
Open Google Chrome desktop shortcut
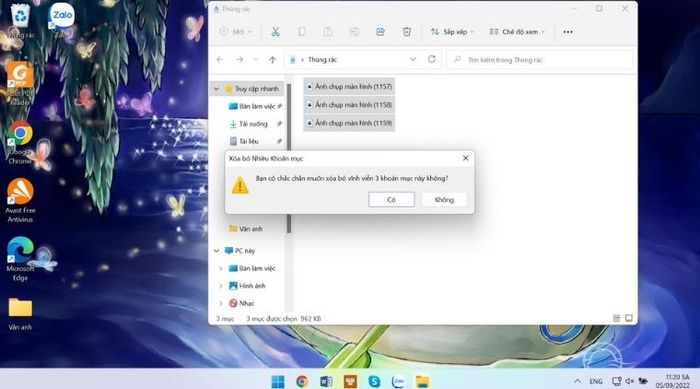pos(20,143)
